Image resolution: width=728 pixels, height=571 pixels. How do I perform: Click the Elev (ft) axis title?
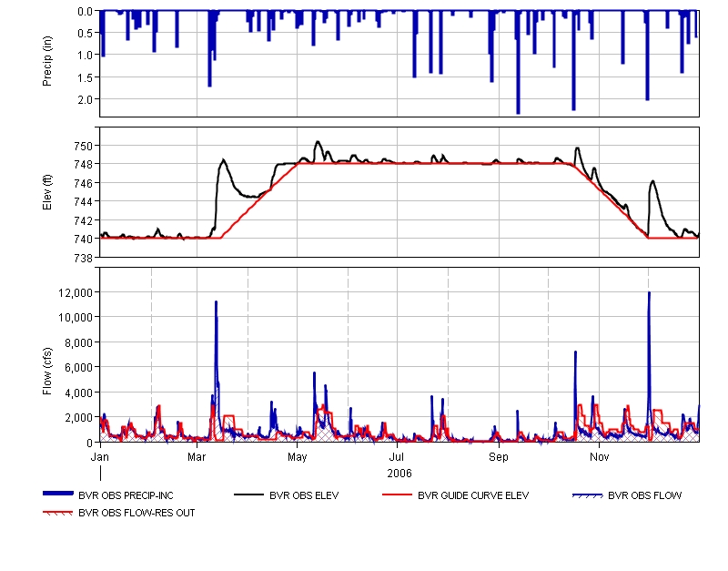coord(47,192)
